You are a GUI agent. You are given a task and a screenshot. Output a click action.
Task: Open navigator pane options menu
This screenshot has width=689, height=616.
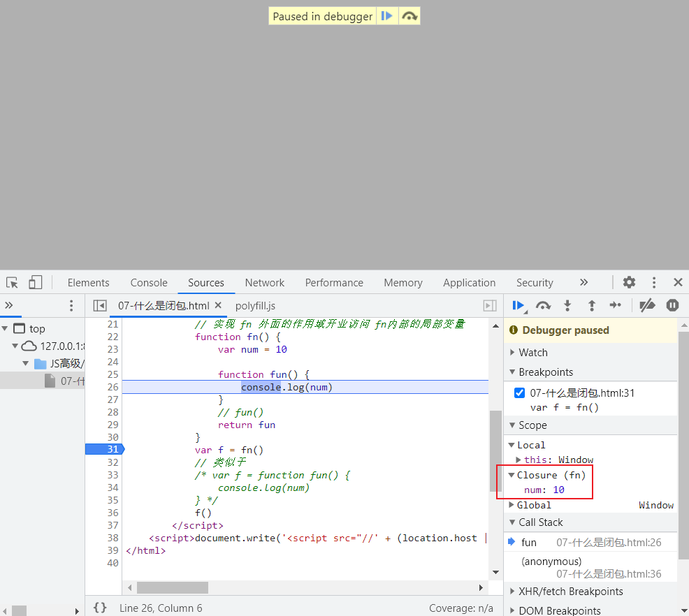click(x=71, y=306)
